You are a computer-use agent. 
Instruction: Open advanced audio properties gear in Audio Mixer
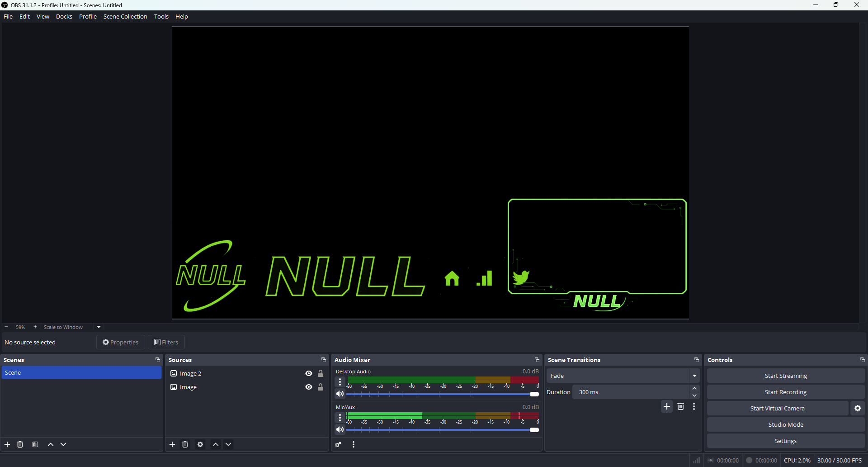pyautogui.click(x=338, y=444)
